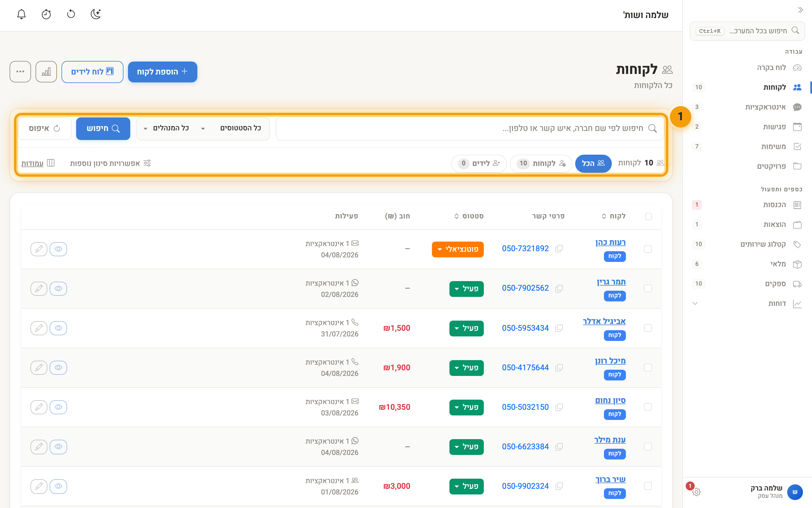Collapse the sidebar with double-chevron icon
812x508 pixels.
coord(801,10)
